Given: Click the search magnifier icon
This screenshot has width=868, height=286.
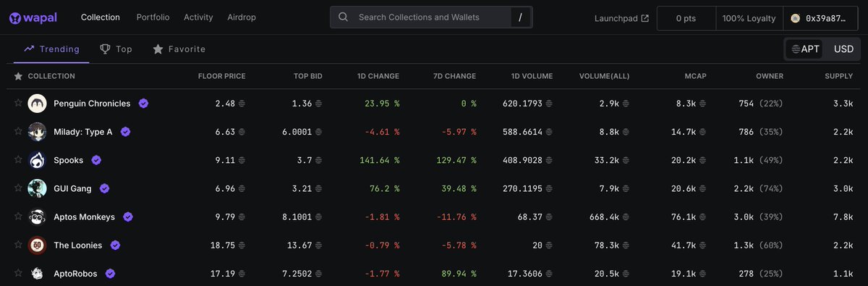Looking at the screenshot, I should [x=344, y=17].
